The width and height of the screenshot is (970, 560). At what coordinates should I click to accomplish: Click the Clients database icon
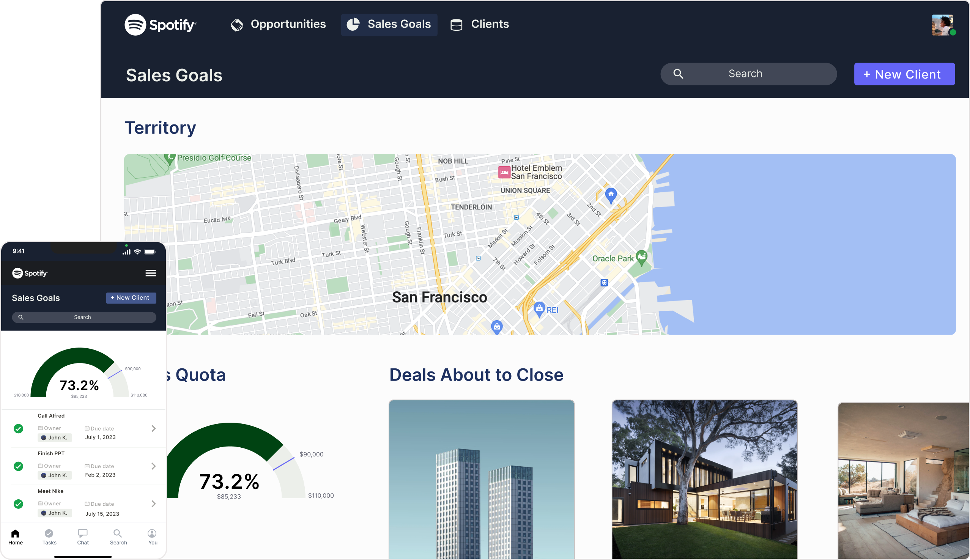pyautogui.click(x=456, y=25)
